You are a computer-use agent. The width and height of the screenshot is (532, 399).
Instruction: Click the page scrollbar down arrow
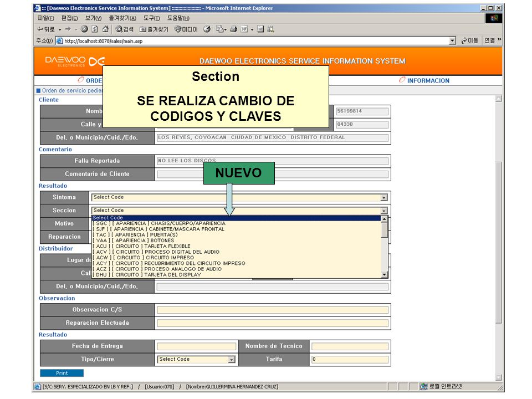498,377
